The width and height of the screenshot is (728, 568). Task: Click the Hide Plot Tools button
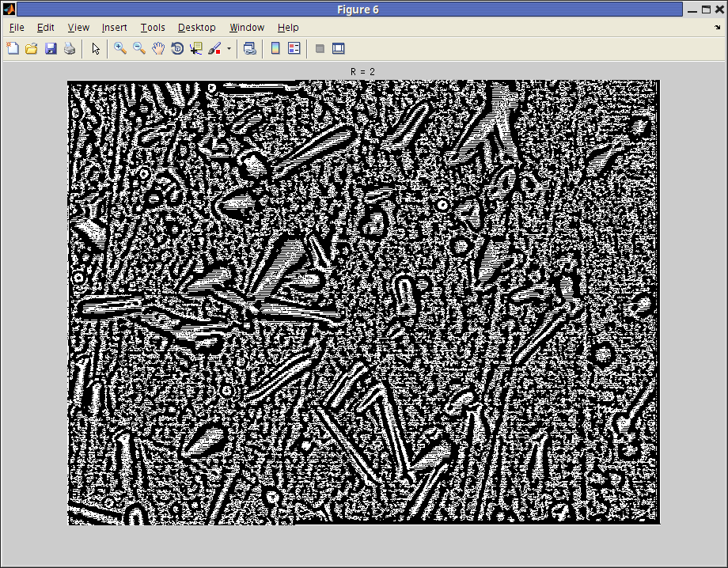320,48
